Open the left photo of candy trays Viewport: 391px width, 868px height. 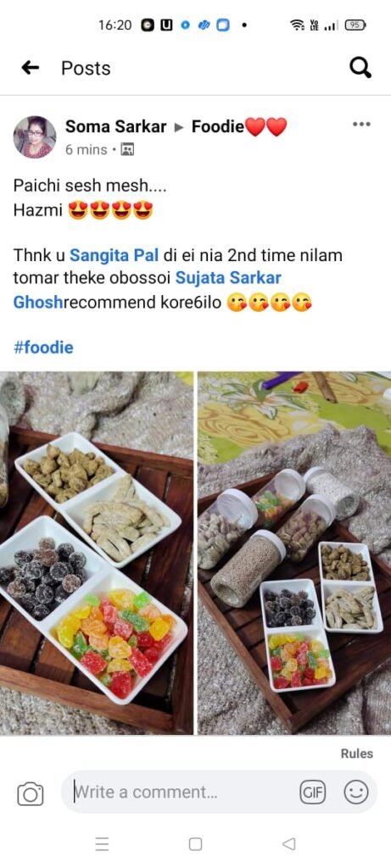[x=97, y=553]
